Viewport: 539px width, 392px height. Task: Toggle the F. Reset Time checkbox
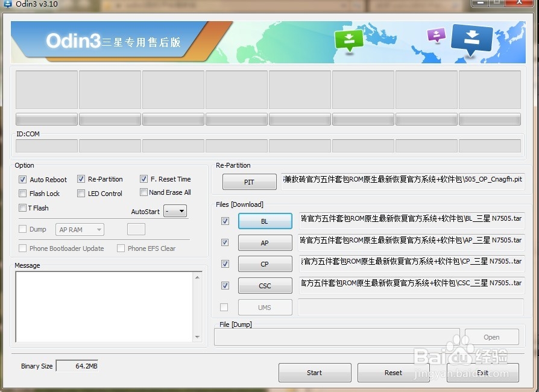pos(143,179)
